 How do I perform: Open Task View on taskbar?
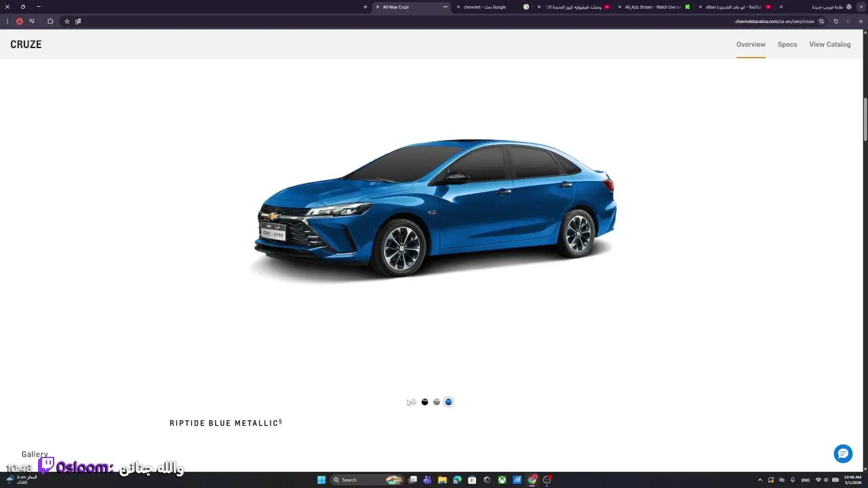click(412, 480)
